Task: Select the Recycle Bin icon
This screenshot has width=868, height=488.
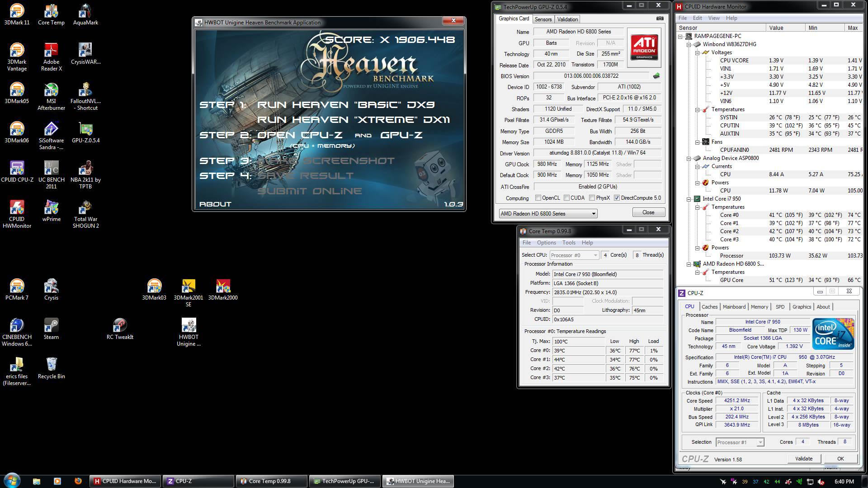Action: [x=51, y=368]
